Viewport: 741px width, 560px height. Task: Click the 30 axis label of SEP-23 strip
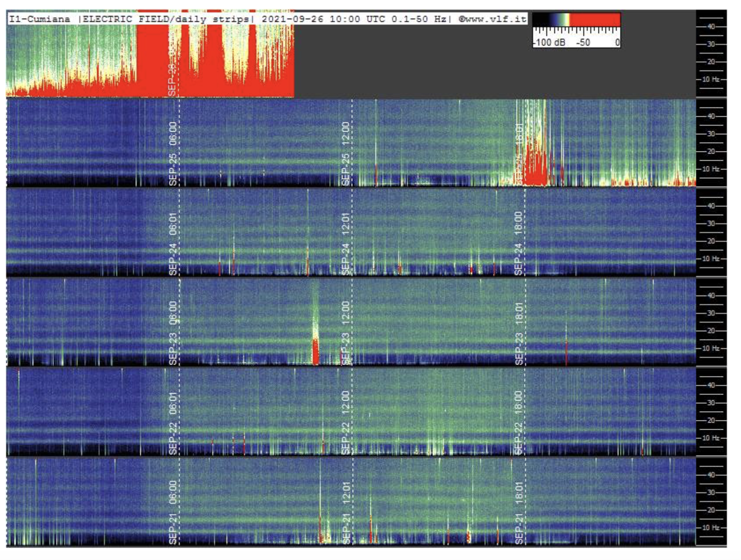[711, 313]
